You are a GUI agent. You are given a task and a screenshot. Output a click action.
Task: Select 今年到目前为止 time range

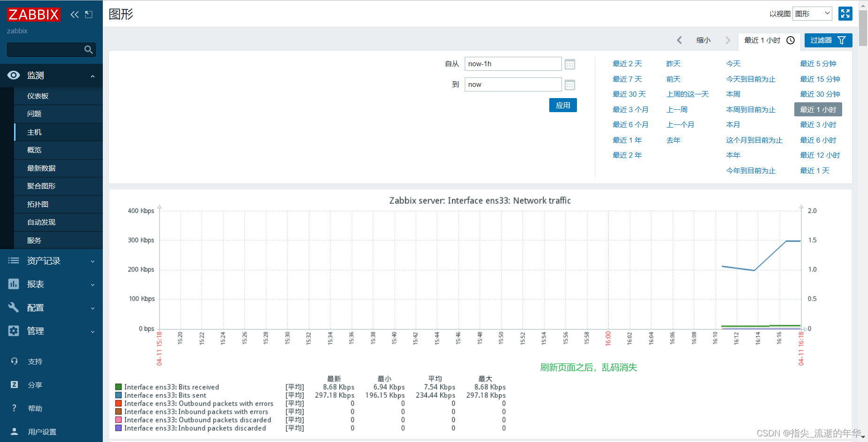751,171
